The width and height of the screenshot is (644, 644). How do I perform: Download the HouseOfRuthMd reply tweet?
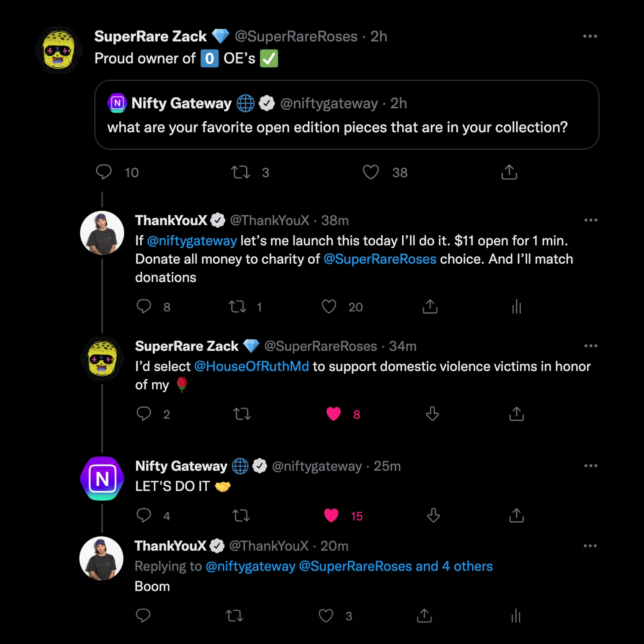(x=432, y=414)
